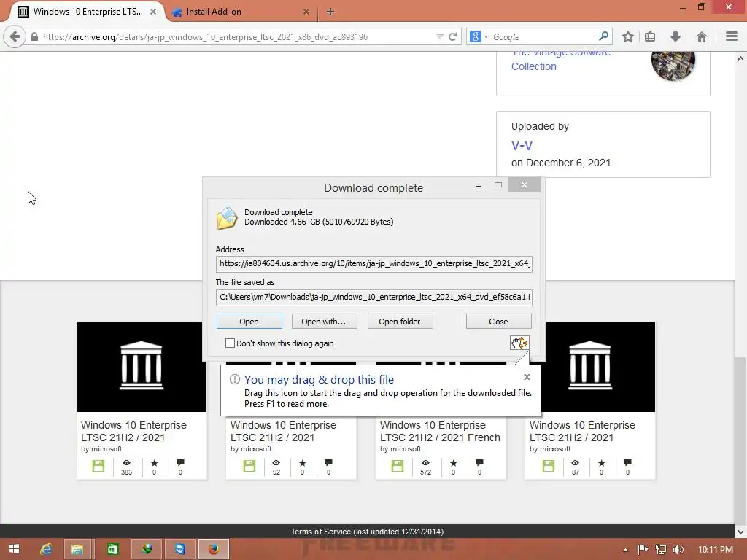747x560 pixels.
Task: Click the 10:11 PM taskbar clock
Action: 715,550
